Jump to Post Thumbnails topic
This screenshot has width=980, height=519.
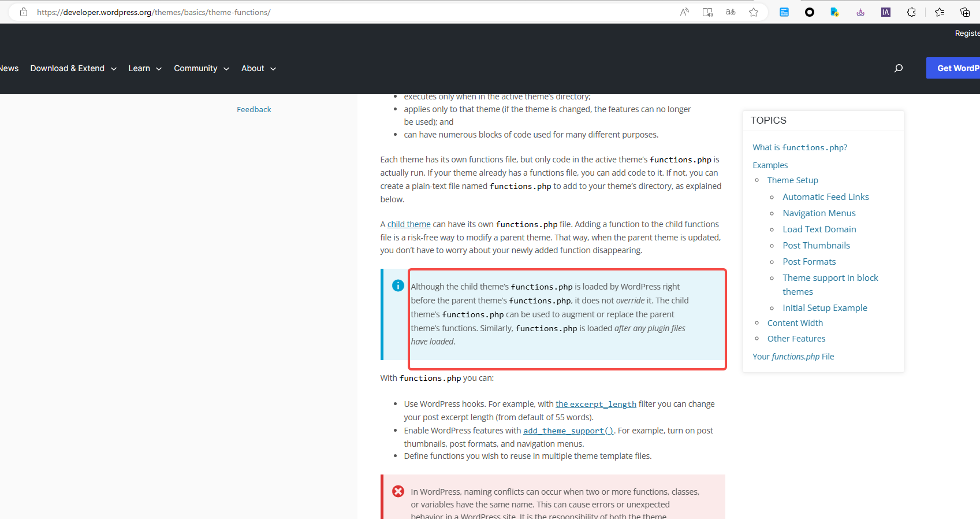(x=816, y=246)
